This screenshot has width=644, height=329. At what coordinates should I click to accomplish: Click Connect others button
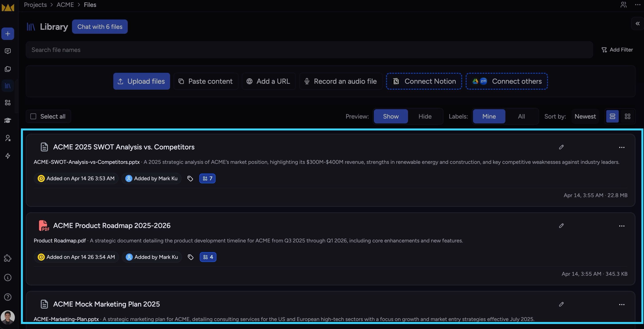[x=507, y=81]
